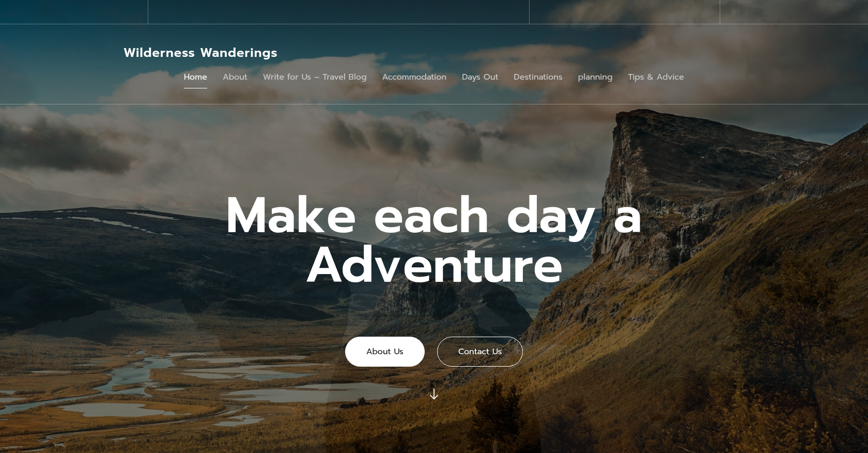Open the About navigation link

(235, 77)
